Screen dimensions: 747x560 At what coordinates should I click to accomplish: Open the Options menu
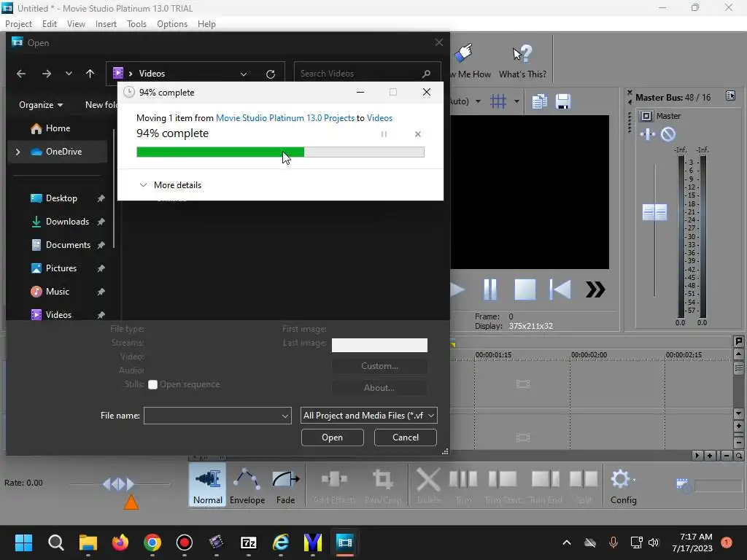(x=172, y=24)
